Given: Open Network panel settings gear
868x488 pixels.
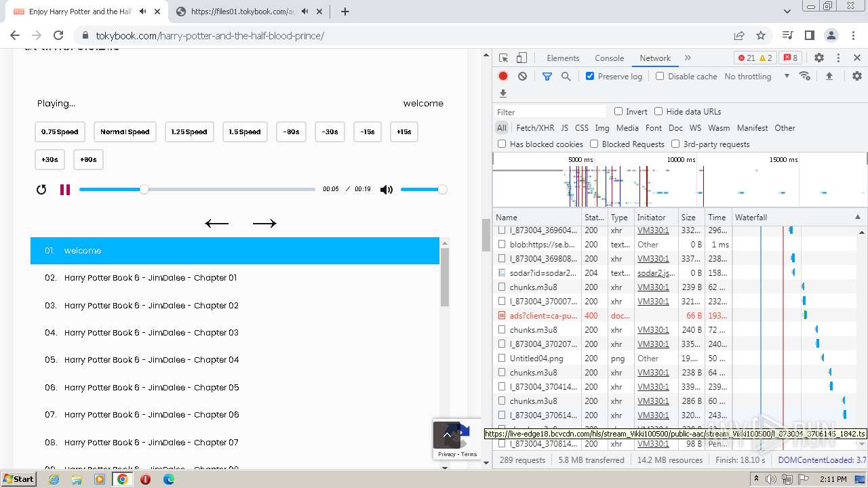Looking at the screenshot, I should point(857,77).
